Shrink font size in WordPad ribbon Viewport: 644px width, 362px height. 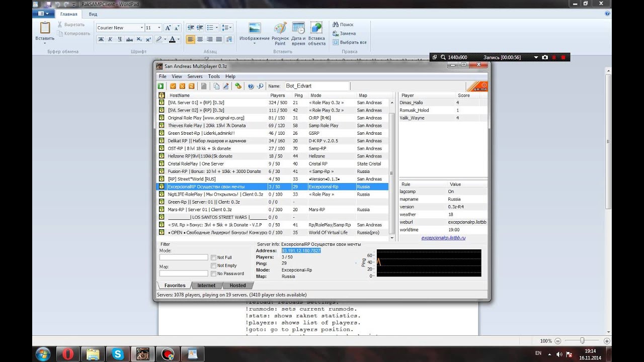(x=178, y=28)
